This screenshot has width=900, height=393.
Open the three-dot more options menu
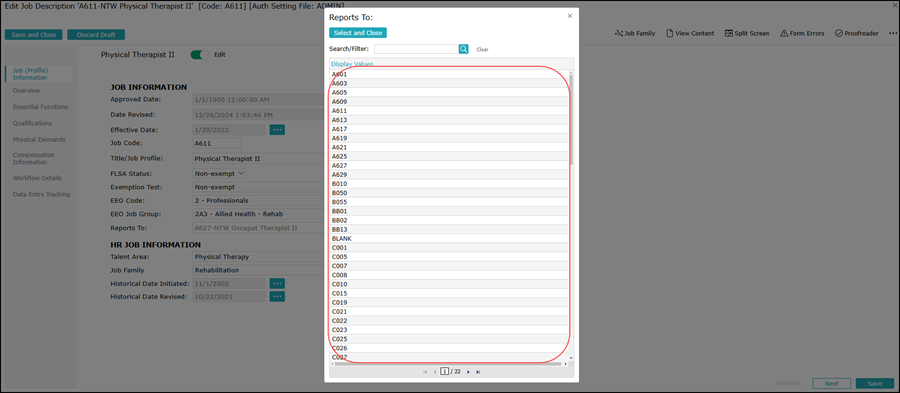893,33
